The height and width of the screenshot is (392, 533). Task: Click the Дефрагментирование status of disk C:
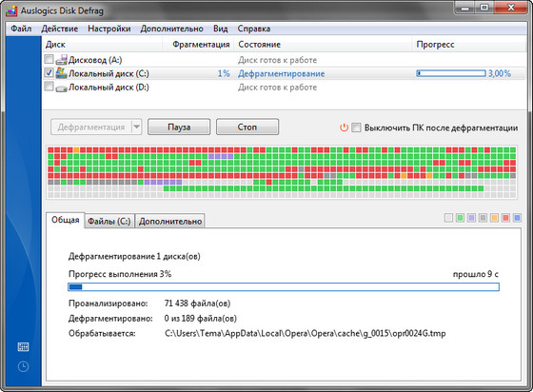coord(282,73)
